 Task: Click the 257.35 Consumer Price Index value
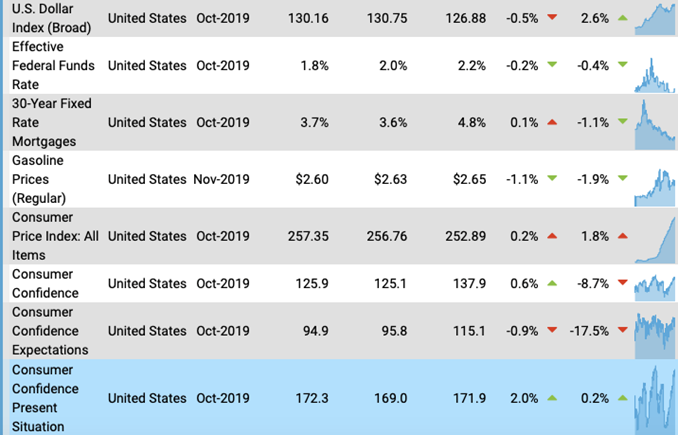[x=308, y=236]
